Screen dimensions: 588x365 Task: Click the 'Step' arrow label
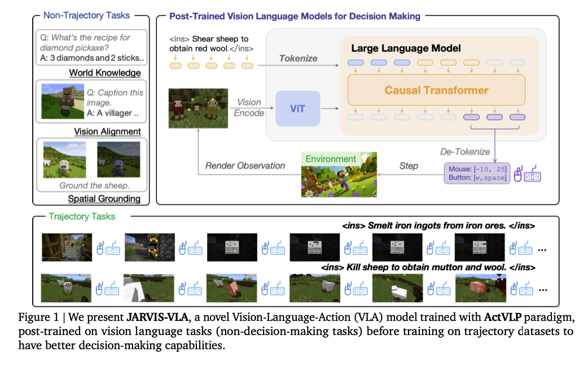409,166
